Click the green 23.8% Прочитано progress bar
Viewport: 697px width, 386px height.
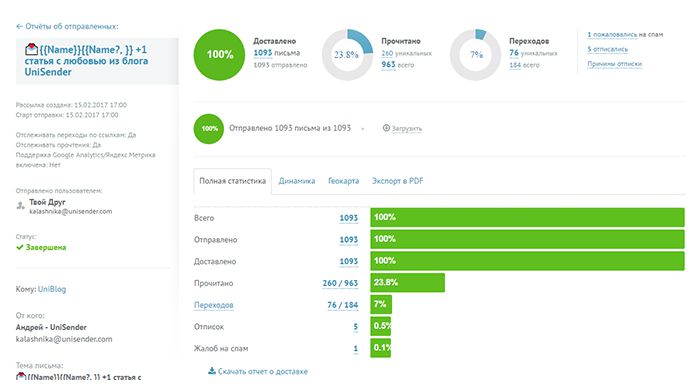click(x=408, y=283)
